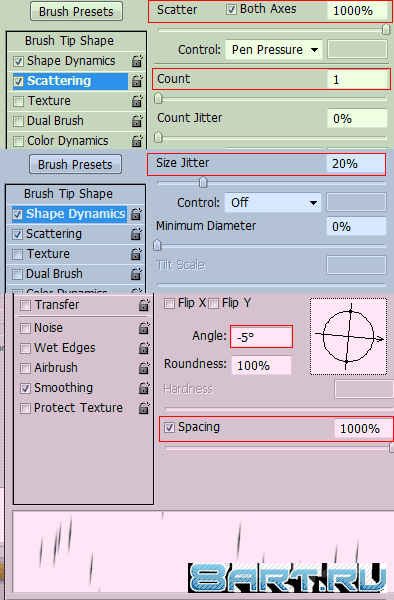Toggle lock icon next to Airbrush

pyautogui.click(x=144, y=368)
